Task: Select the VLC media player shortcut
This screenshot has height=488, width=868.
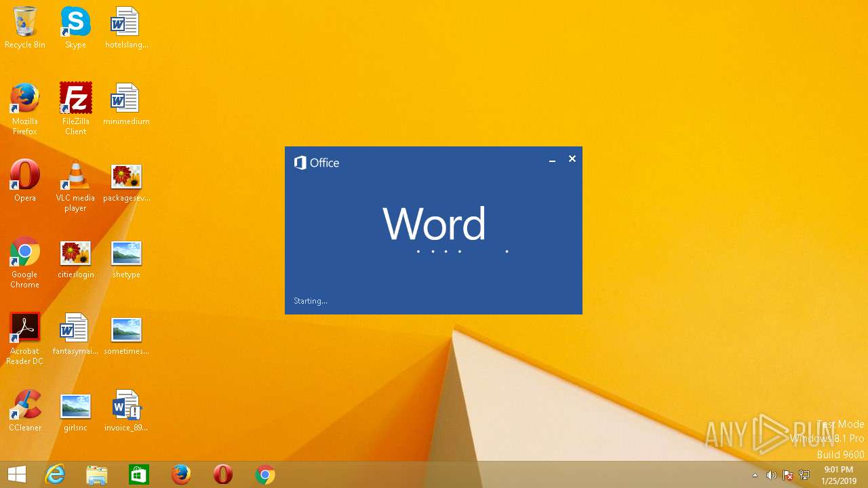Action: click(x=75, y=186)
